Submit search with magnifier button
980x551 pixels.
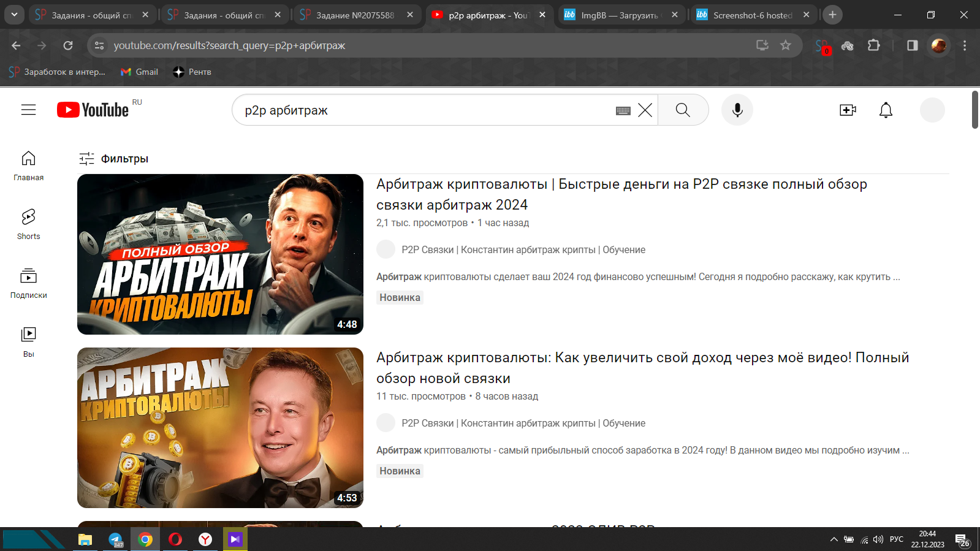coord(683,110)
